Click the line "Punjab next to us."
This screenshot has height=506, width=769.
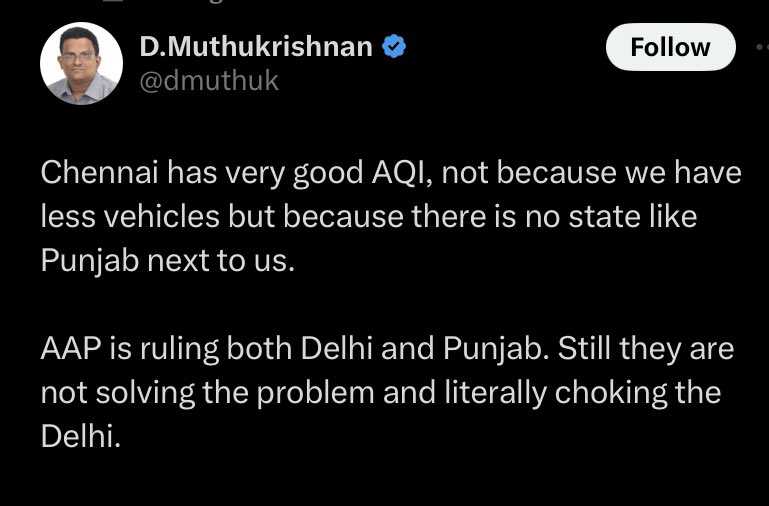point(168,260)
